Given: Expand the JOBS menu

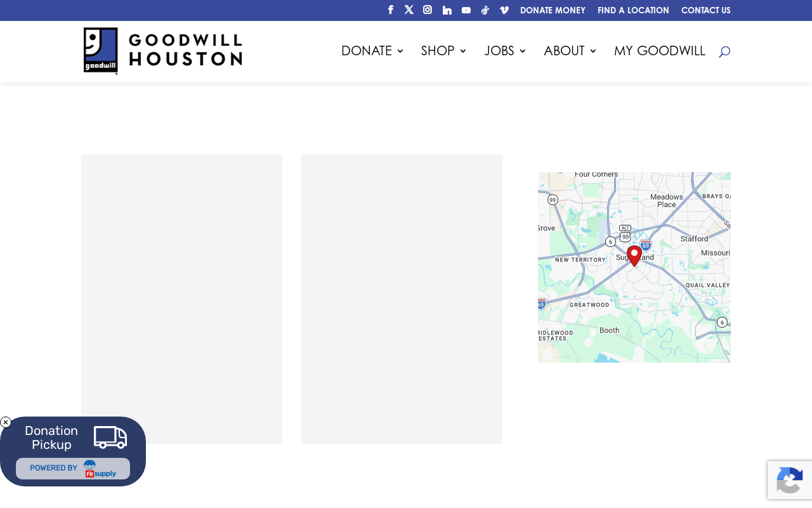Looking at the screenshot, I should 505,51.
